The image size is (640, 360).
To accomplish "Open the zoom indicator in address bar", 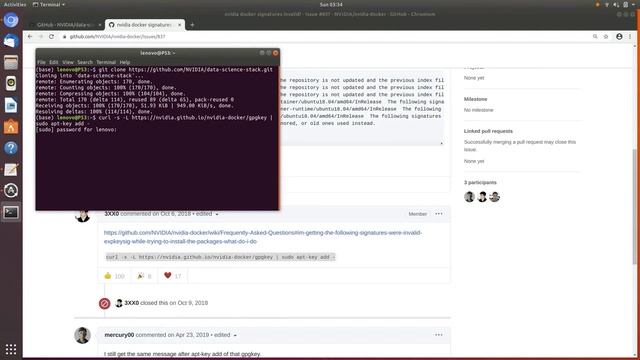I will click(595, 36).
